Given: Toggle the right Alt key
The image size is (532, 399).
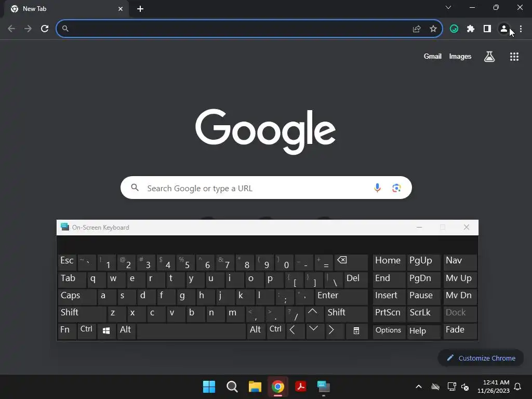Looking at the screenshot, I should pyautogui.click(x=256, y=331).
